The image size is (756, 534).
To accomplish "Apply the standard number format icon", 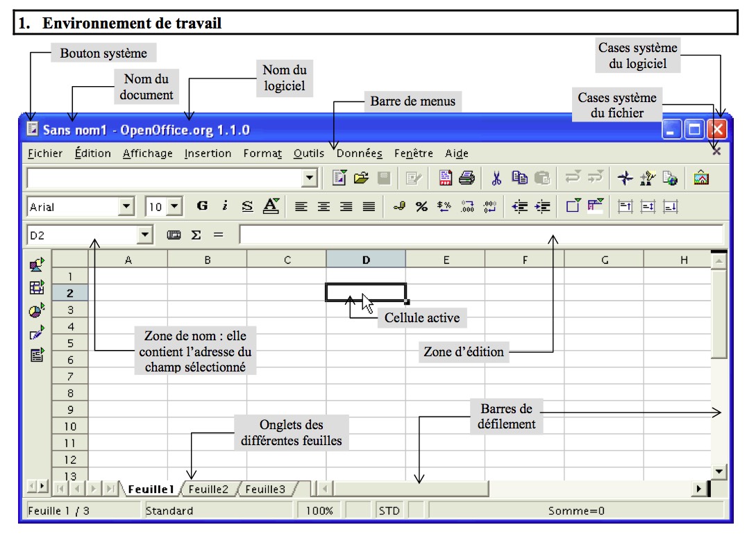I will 444,207.
